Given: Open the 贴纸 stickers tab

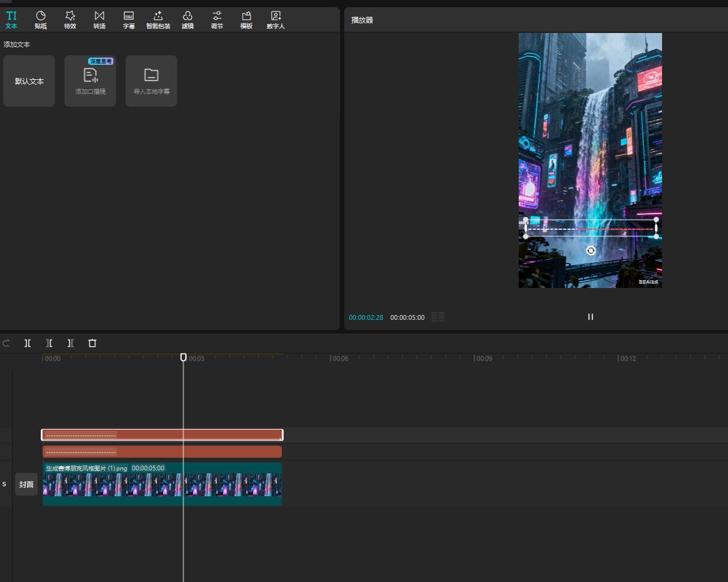Looking at the screenshot, I should pos(41,20).
